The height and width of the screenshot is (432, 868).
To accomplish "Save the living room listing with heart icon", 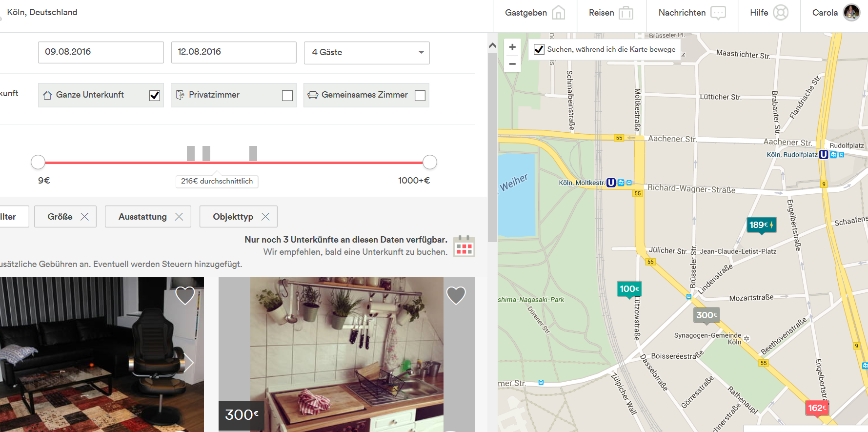I will click(x=185, y=295).
